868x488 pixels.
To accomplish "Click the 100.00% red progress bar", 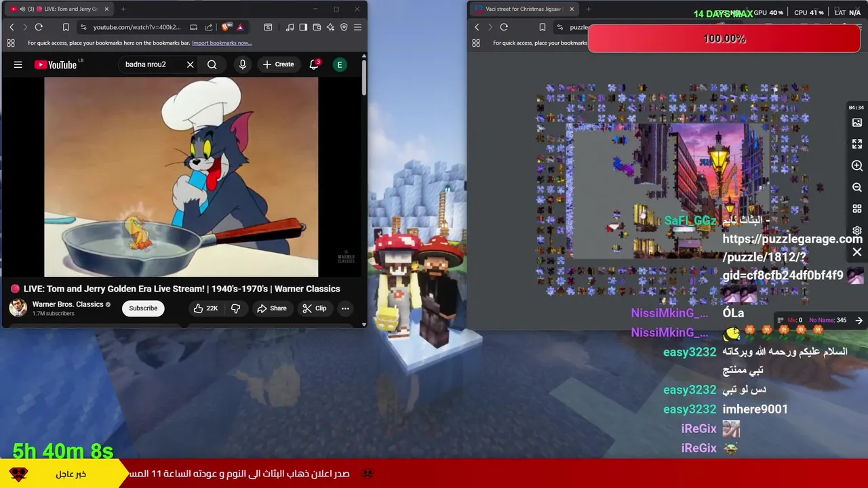I will (724, 39).
